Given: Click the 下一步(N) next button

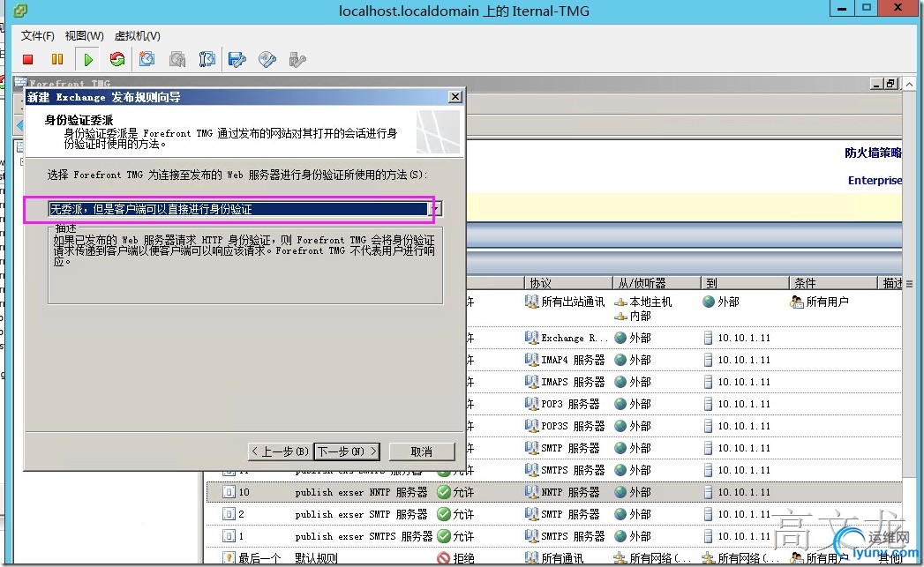Looking at the screenshot, I should click(347, 451).
